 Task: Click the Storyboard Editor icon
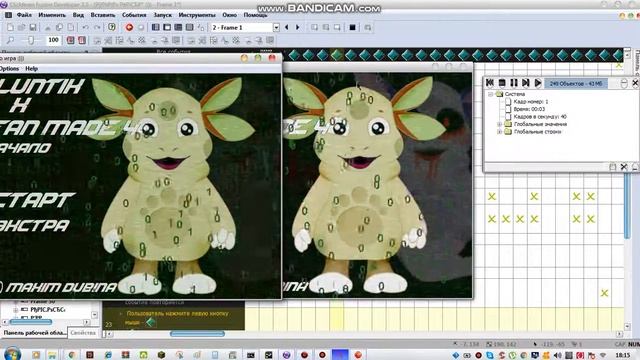(156, 27)
